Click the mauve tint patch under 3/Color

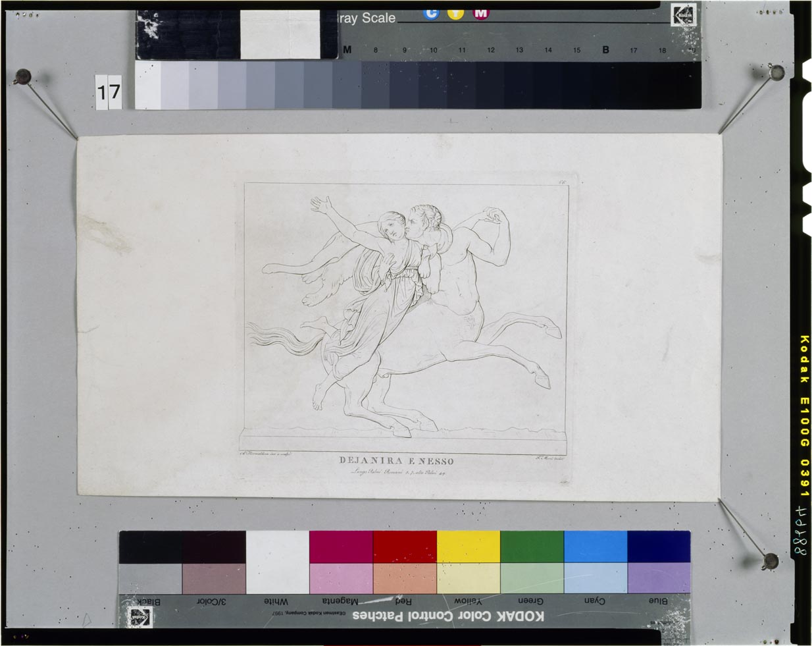(x=214, y=579)
